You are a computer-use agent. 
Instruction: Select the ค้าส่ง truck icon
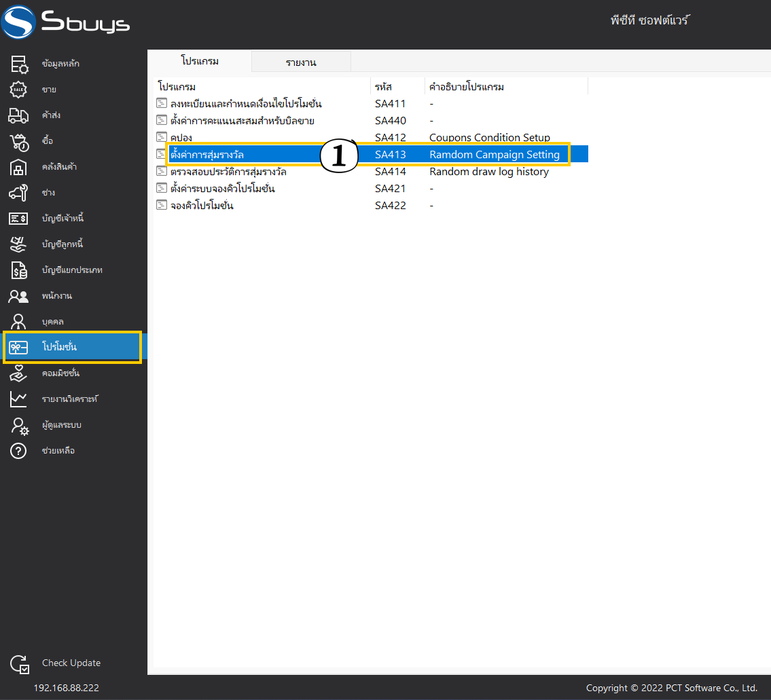18,115
